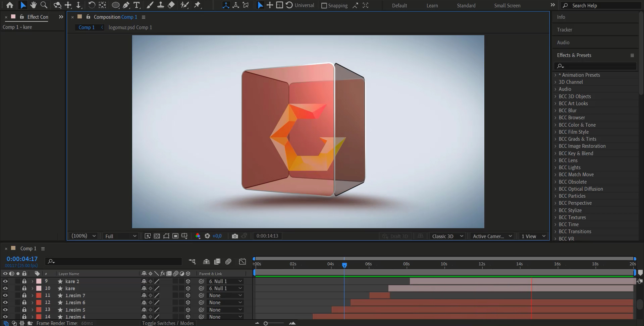
Task: Select the Horizontal Type tool
Action: click(x=137, y=5)
